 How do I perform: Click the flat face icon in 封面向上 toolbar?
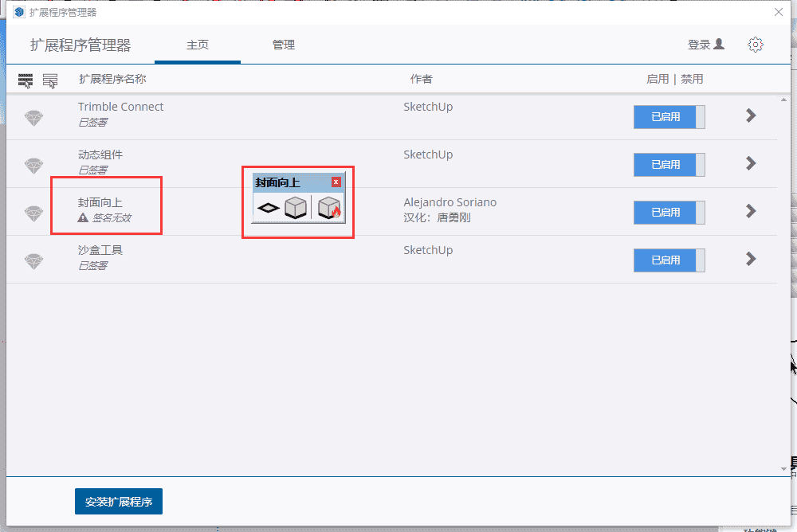pyautogui.click(x=269, y=208)
